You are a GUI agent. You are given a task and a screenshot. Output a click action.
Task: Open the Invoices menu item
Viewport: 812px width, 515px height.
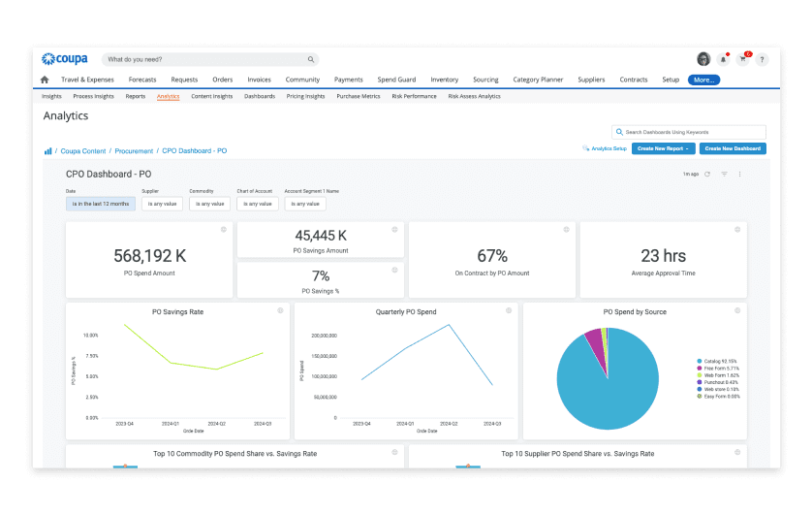259,80
